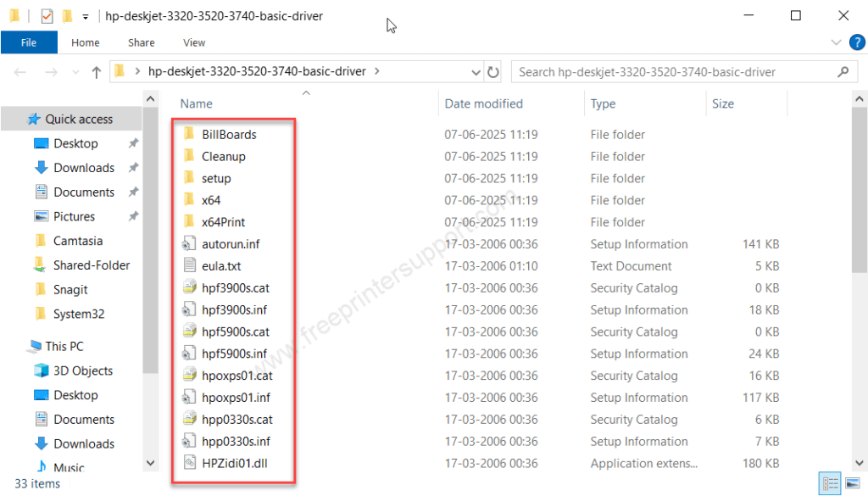Sort by Name column header
Screen dimensions: 868x496
pyautogui.click(x=197, y=104)
